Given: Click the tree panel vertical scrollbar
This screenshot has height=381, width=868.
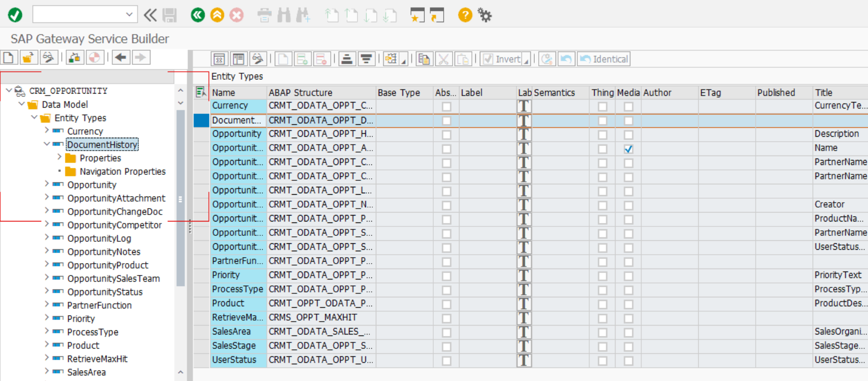Looking at the screenshot, I should click(x=180, y=198).
